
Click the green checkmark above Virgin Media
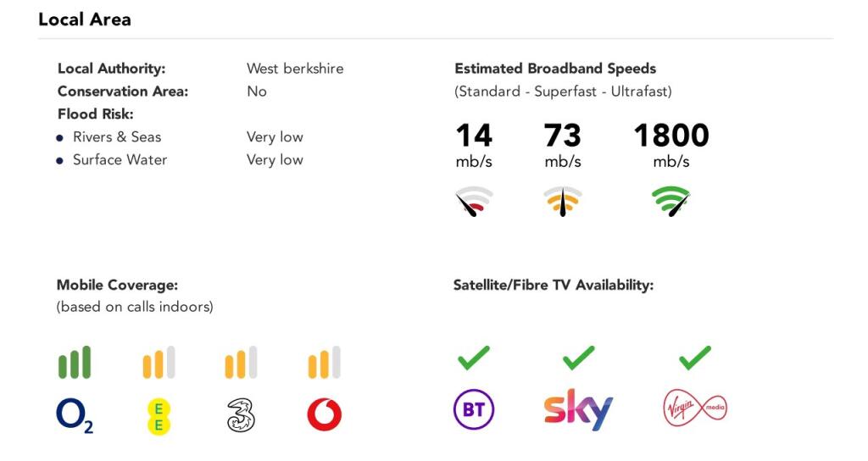click(694, 358)
